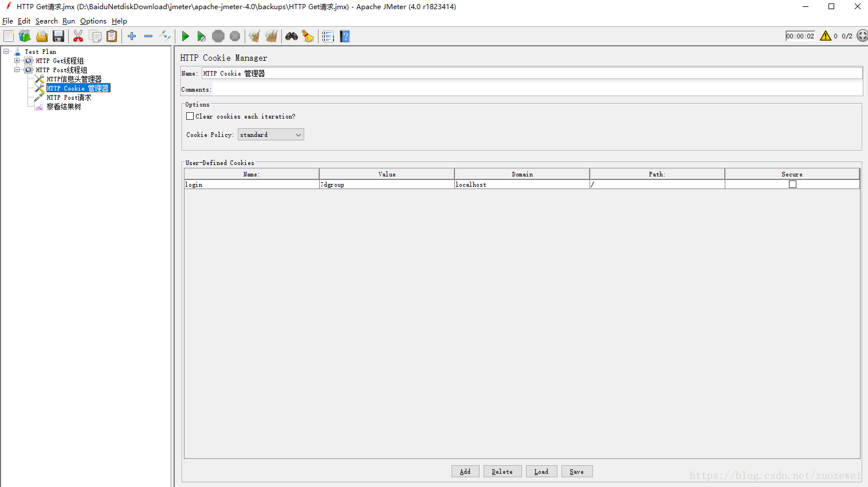Click the 'login' cookie name cell

coord(252,184)
